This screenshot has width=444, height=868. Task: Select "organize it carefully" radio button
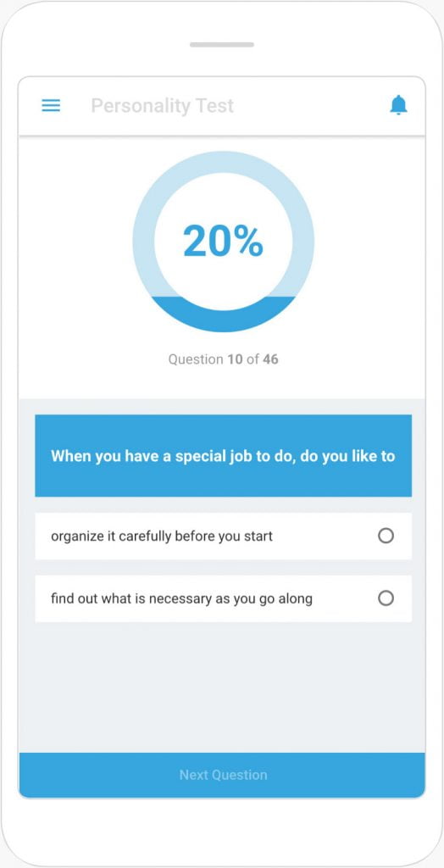coord(386,536)
